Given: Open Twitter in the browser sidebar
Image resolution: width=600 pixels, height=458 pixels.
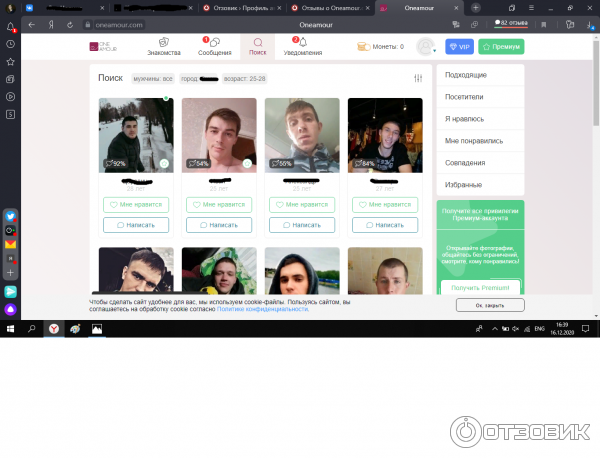Looking at the screenshot, I should 10,214.
